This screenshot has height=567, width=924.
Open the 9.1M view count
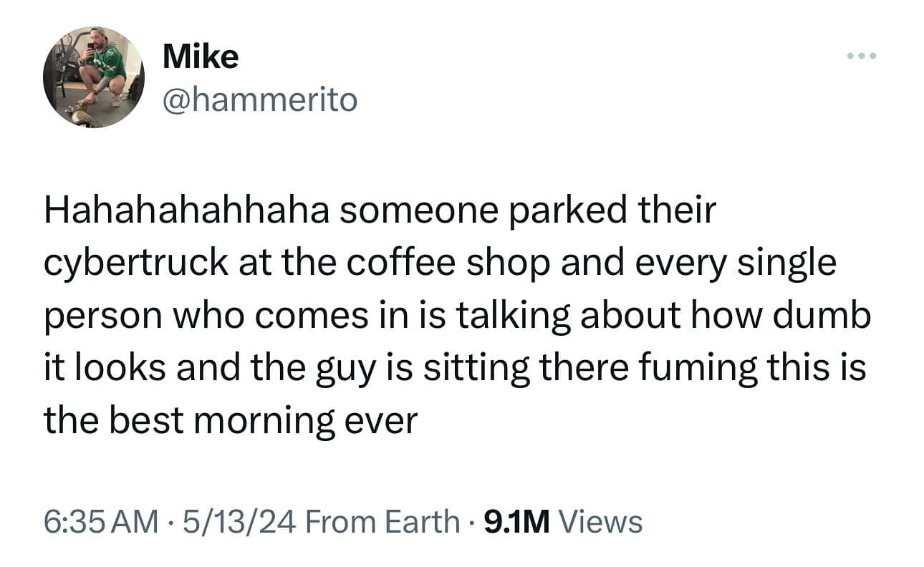click(x=516, y=522)
